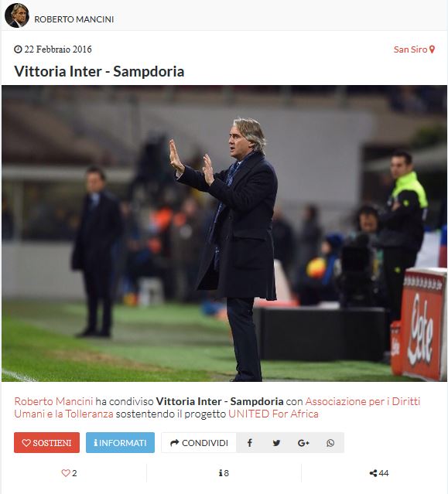Share the post via WhatsApp

(x=330, y=443)
